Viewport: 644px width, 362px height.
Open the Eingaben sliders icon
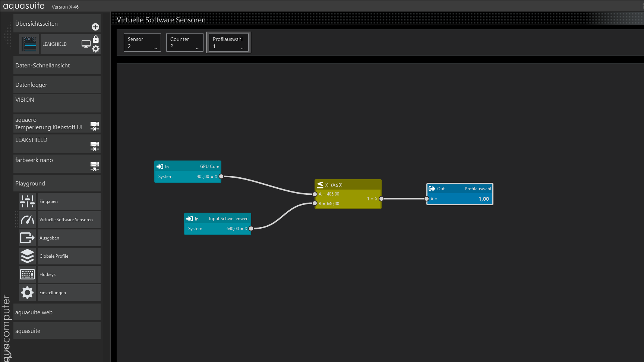[x=28, y=201]
